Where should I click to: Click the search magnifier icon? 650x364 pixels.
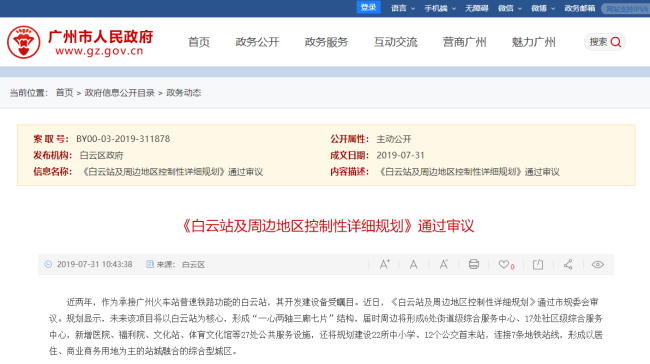tap(616, 42)
